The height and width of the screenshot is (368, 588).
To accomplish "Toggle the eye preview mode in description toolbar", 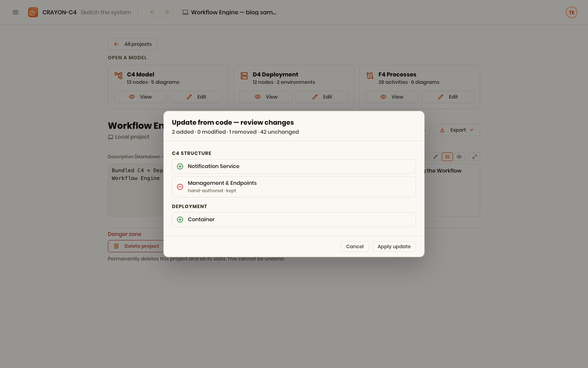I will click(459, 157).
